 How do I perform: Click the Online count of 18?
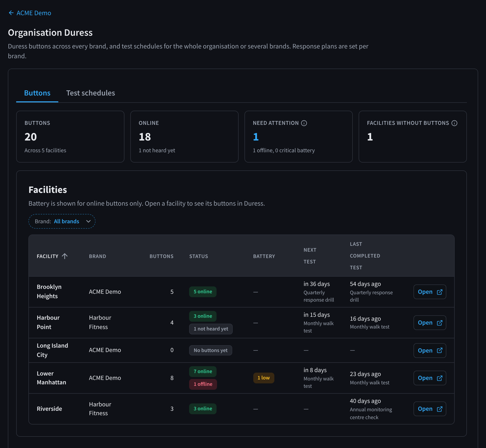[145, 137]
